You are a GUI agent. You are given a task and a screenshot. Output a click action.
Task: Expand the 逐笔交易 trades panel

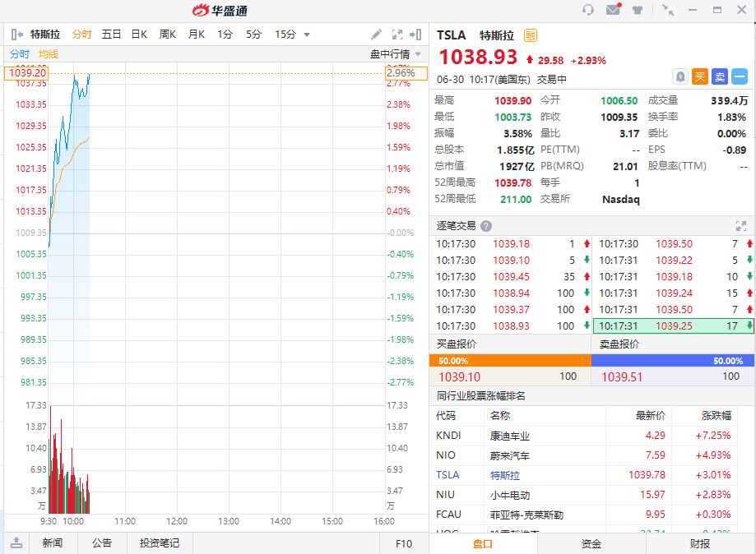[741, 225]
